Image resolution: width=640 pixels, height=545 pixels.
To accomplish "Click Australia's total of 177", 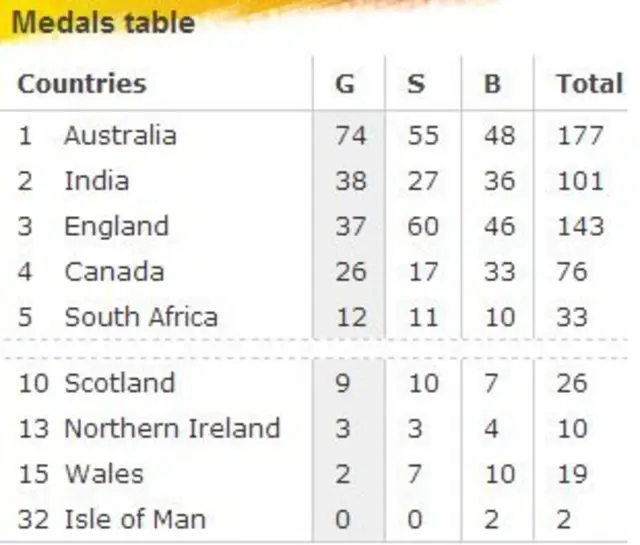I will coord(580,135).
